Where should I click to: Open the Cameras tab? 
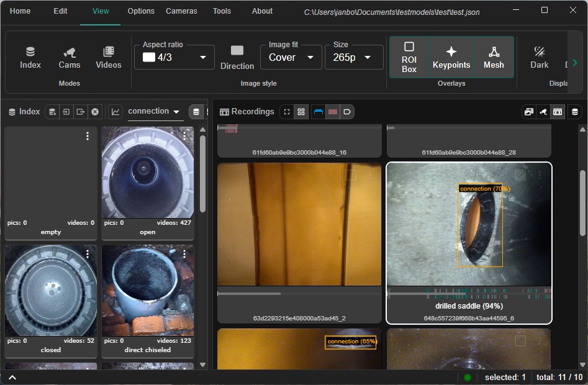(x=181, y=11)
